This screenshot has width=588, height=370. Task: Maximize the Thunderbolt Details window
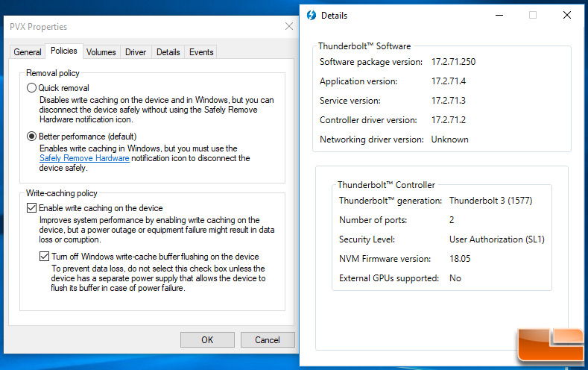pyautogui.click(x=533, y=15)
